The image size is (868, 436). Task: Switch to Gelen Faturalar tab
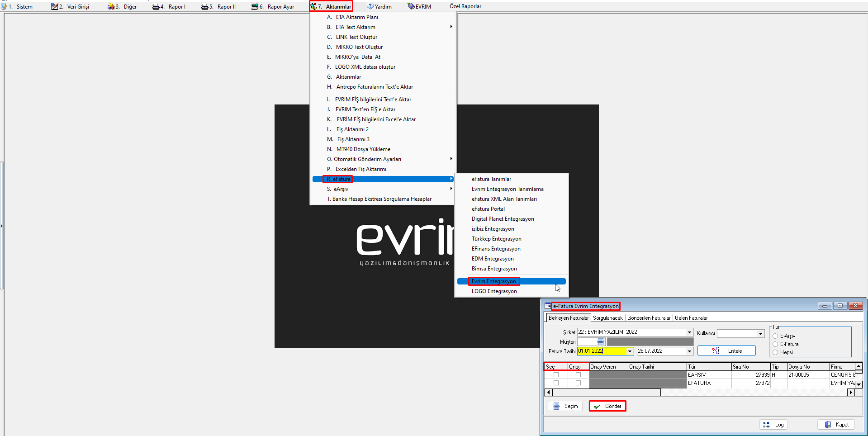coord(691,318)
